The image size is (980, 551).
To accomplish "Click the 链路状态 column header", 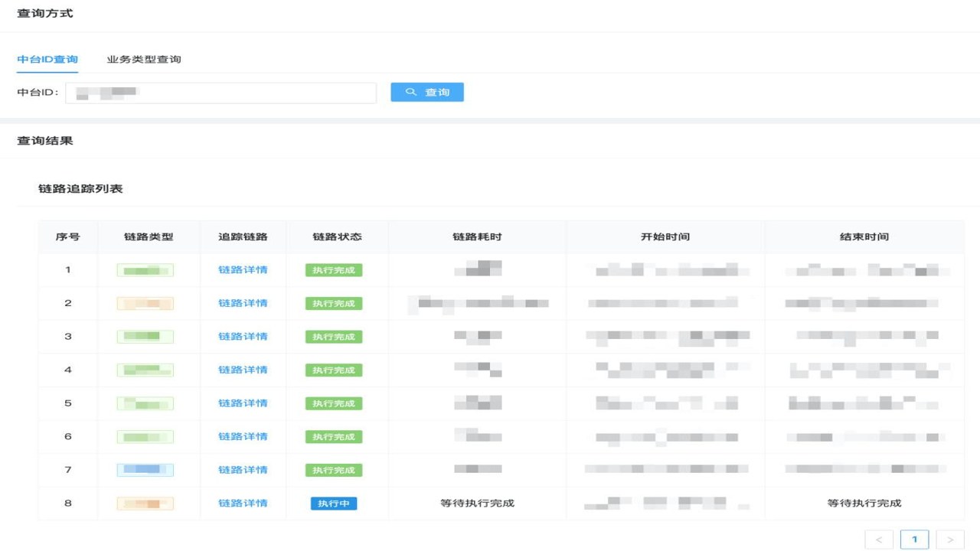I will pos(337,237).
